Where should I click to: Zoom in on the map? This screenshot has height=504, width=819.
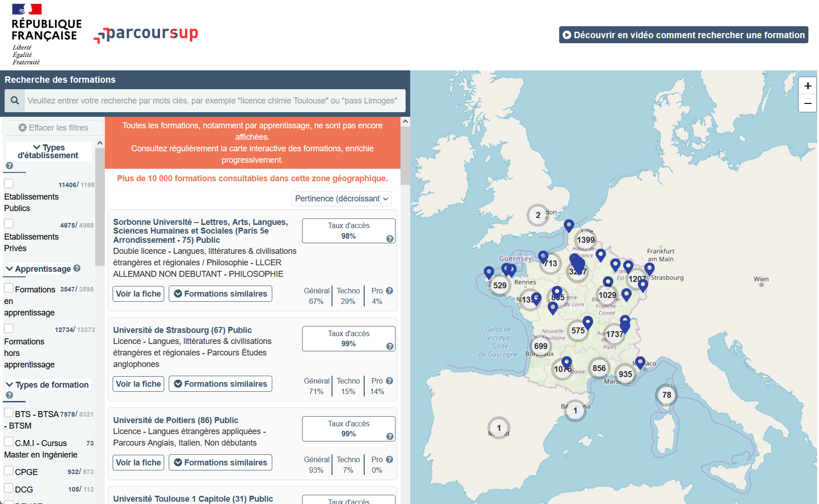tap(808, 86)
